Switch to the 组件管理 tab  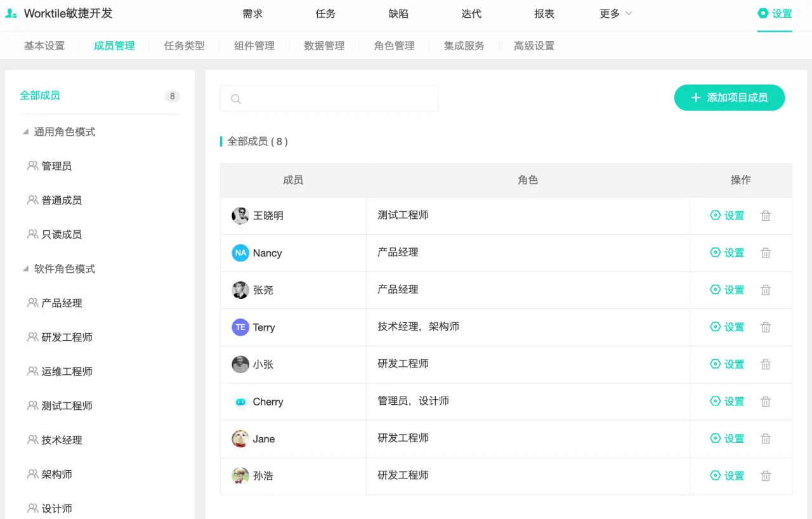254,46
